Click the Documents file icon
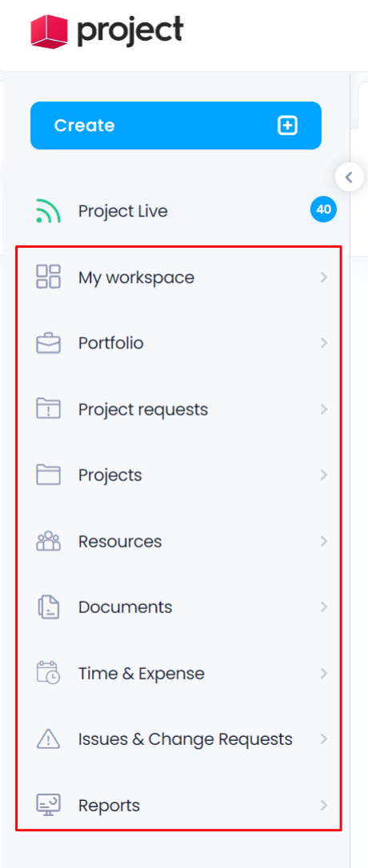The image size is (368, 868). (48, 607)
